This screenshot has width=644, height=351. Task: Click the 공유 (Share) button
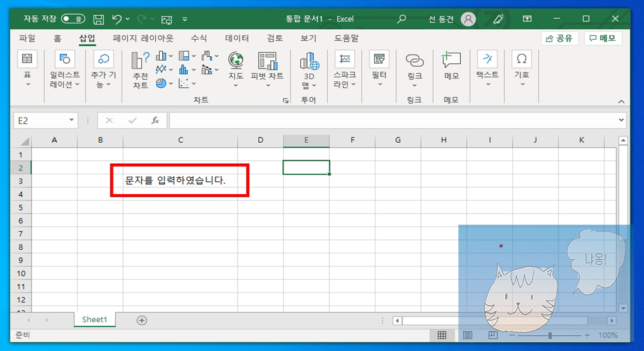(x=559, y=38)
